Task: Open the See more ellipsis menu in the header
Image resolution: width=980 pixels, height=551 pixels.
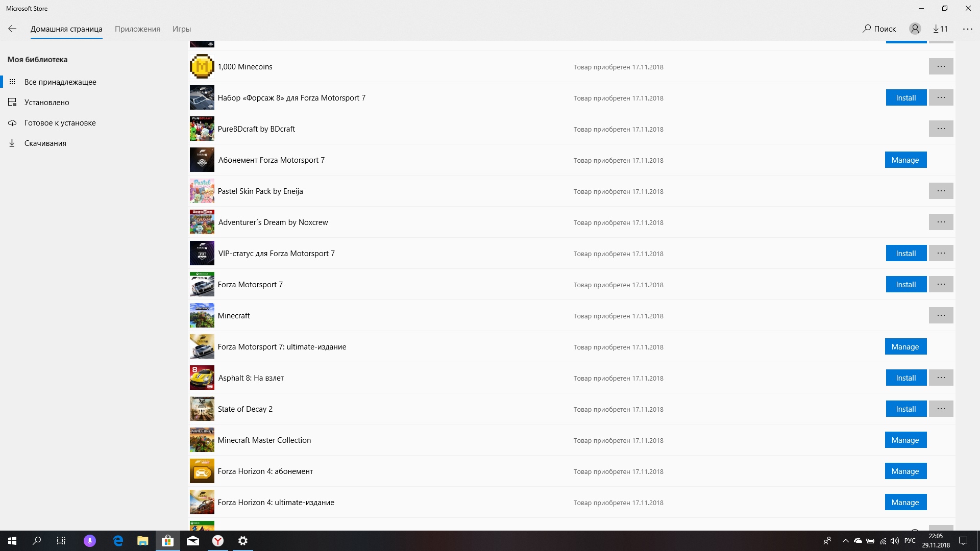Action: coord(968,29)
